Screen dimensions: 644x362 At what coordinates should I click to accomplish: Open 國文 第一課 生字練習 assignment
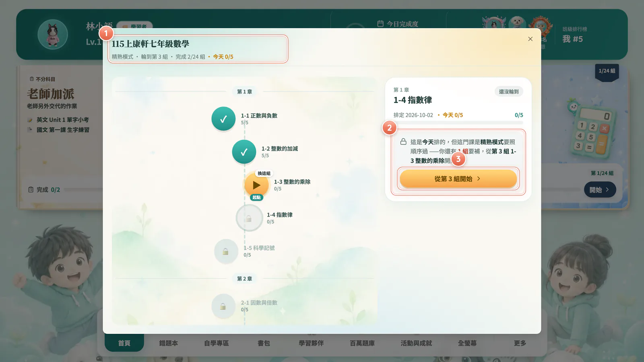coord(63,130)
